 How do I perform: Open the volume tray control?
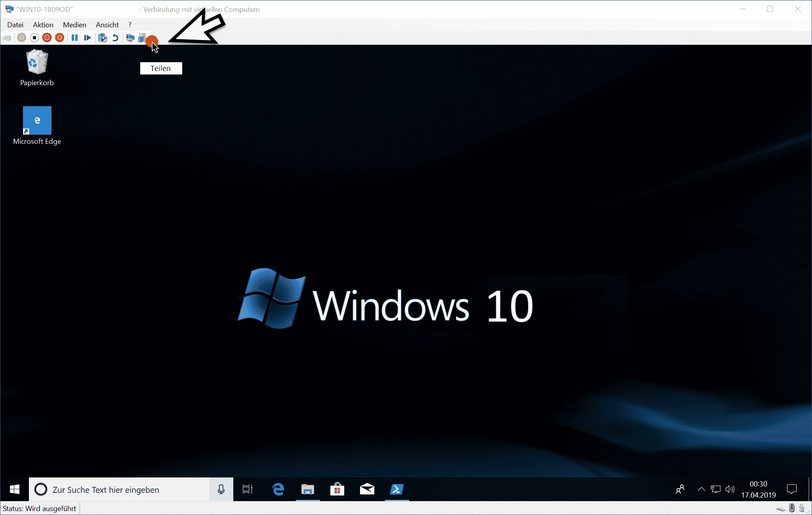[730, 489]
